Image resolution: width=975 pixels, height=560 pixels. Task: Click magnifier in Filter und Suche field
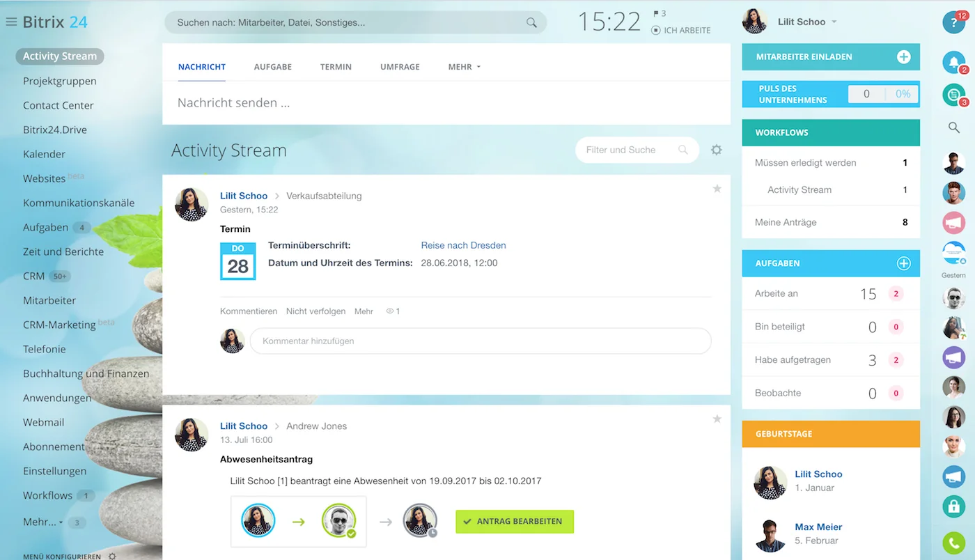click(683, 150)
